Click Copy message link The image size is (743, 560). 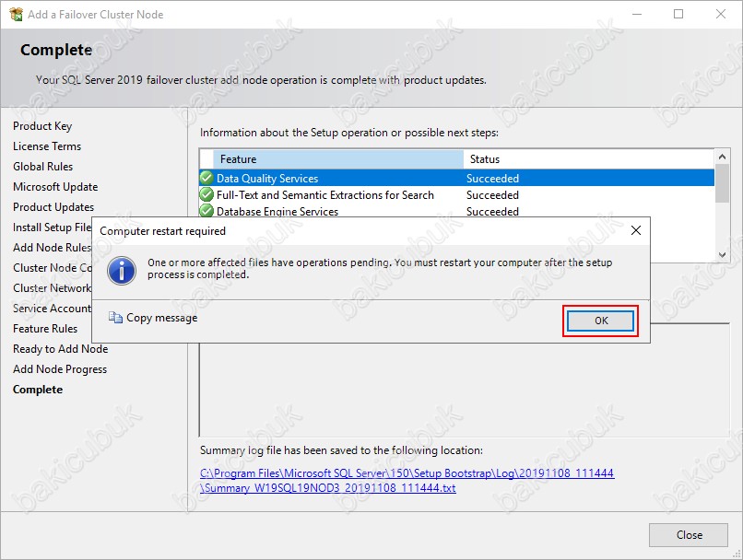pos(161,318)
